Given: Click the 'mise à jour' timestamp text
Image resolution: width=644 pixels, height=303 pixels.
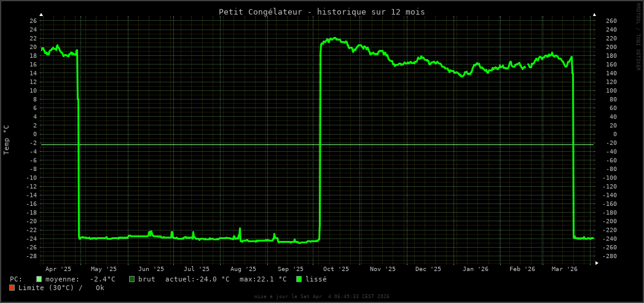Looking at the screenshot, I should point(321,296).
